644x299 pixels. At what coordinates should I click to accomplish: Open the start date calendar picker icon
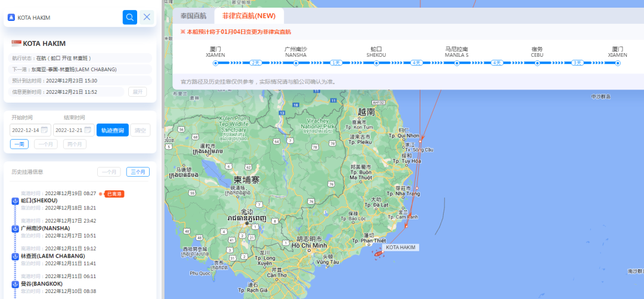pos(44,130)
